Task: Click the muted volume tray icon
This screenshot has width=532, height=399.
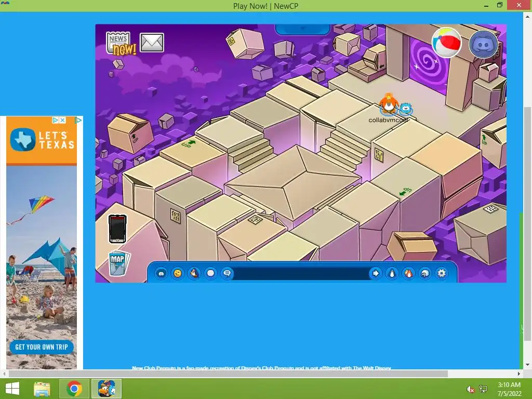Action: click(470, 389)
